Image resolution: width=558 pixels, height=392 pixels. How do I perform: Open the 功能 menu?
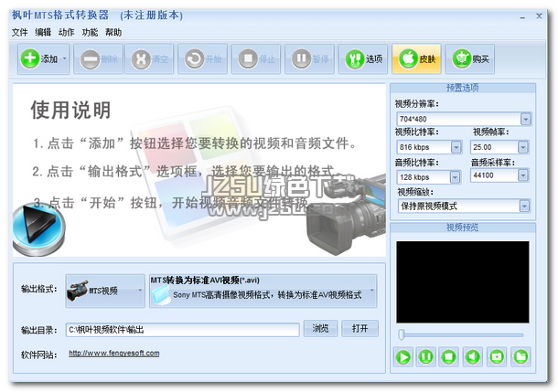coord(90,32)
